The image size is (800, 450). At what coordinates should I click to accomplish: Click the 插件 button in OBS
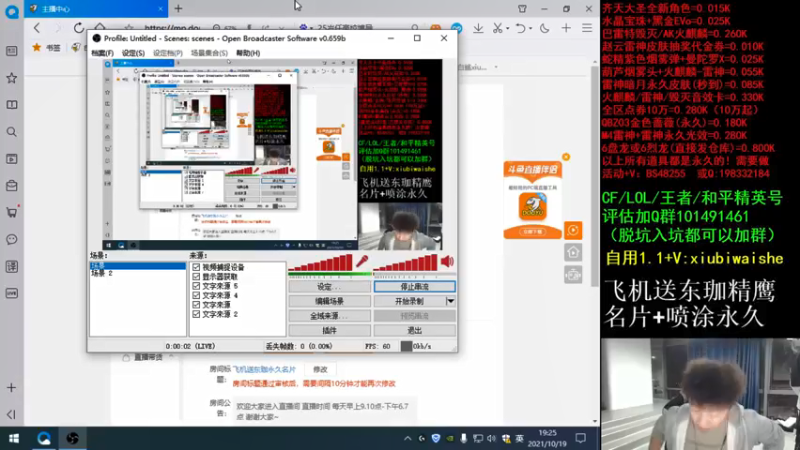[x=330, y=331]
